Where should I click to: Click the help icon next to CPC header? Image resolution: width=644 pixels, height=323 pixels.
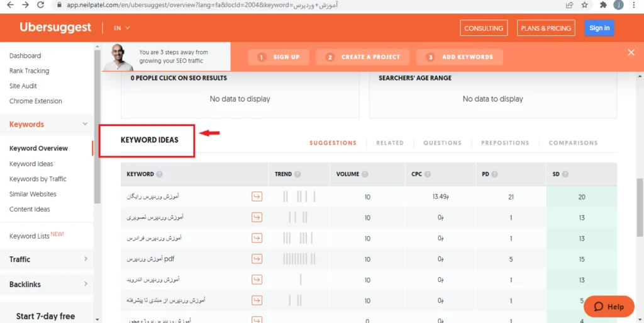click(x=428, y=174)
